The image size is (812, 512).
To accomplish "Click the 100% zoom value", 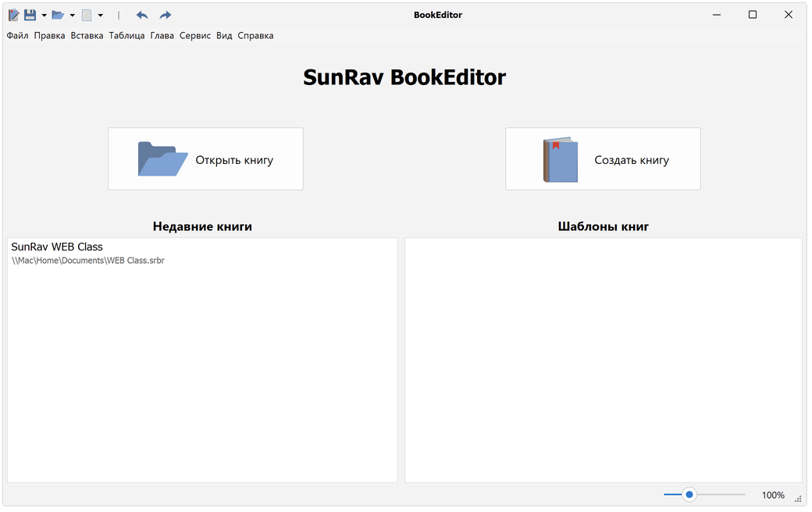I will tap(773, 496).
